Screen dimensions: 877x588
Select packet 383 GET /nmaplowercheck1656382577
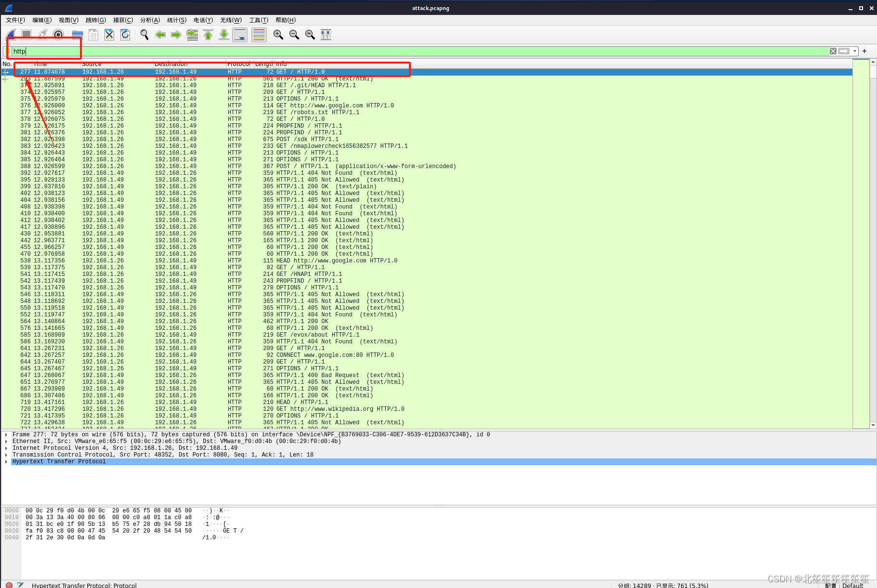[427, 146]
